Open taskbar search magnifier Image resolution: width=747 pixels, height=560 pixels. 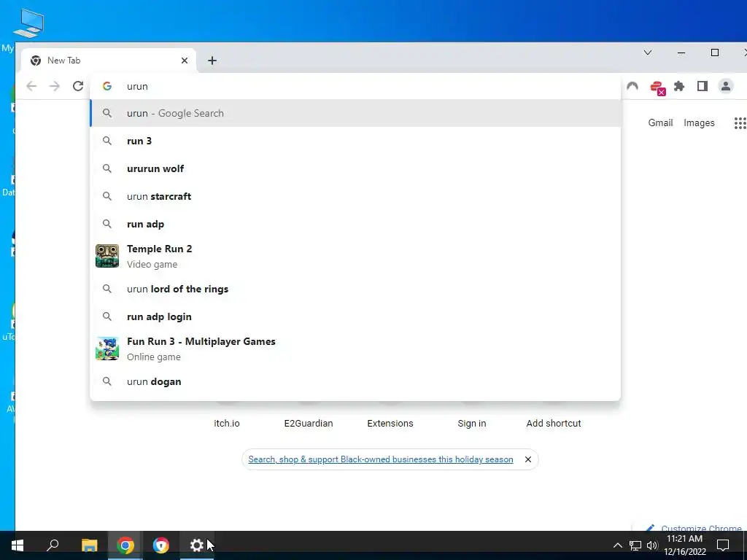point(53,545)
